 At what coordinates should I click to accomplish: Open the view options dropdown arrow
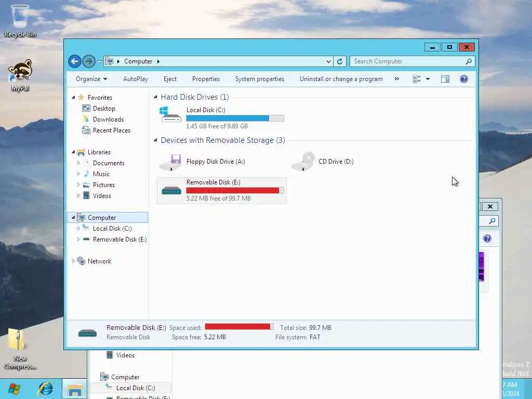tap(428, 79)
